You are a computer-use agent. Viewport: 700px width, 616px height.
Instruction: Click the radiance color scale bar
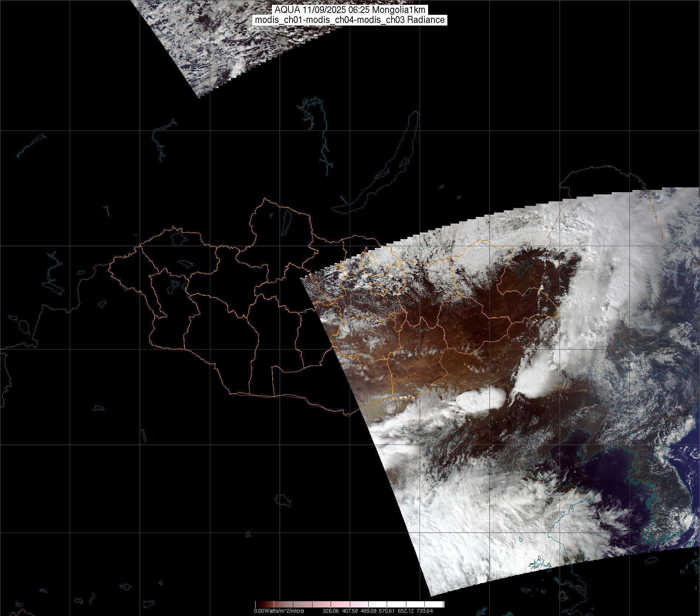[x=349, y=605]
